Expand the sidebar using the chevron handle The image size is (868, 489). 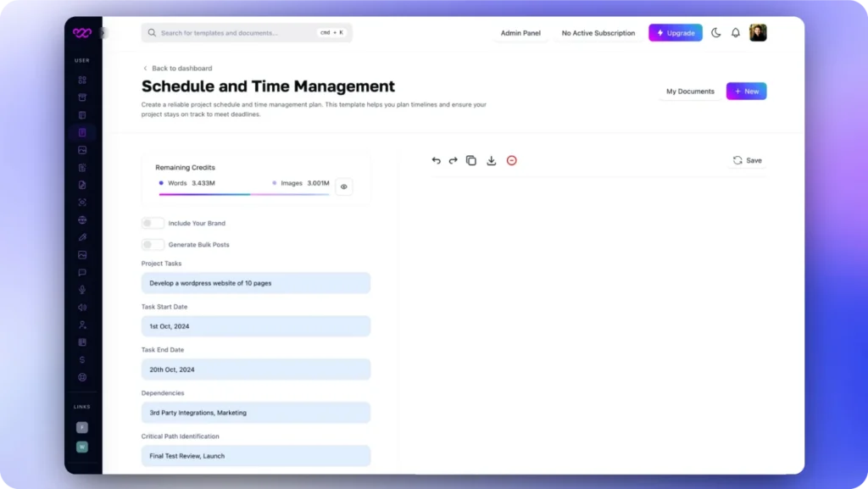(x=103, y=33)
